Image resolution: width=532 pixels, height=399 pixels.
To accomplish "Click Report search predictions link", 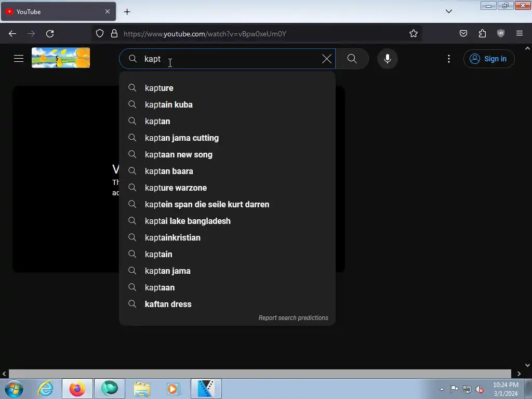I will [293, 318].
